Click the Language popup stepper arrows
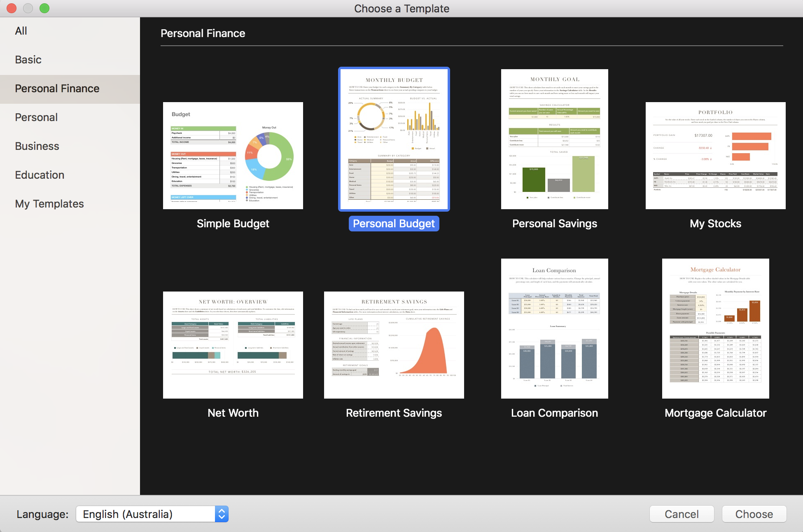This screenshot has height=532, width=803. pos(222,514)
